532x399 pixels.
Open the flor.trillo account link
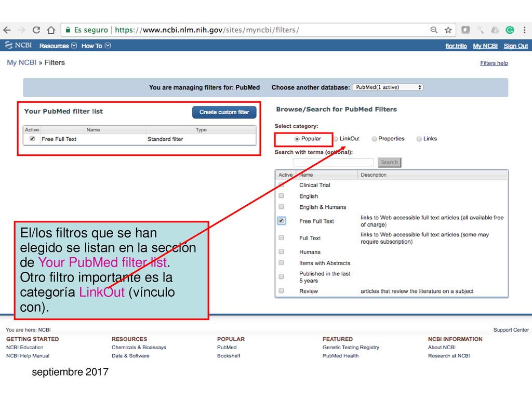[456, 46]
